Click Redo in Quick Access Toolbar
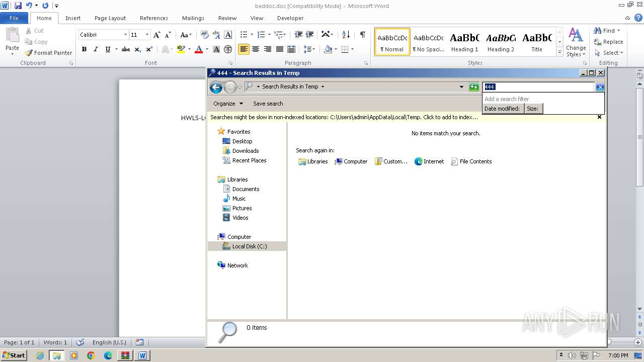The width and height of the screenshot is (644, 362). (x=45, y=6)
